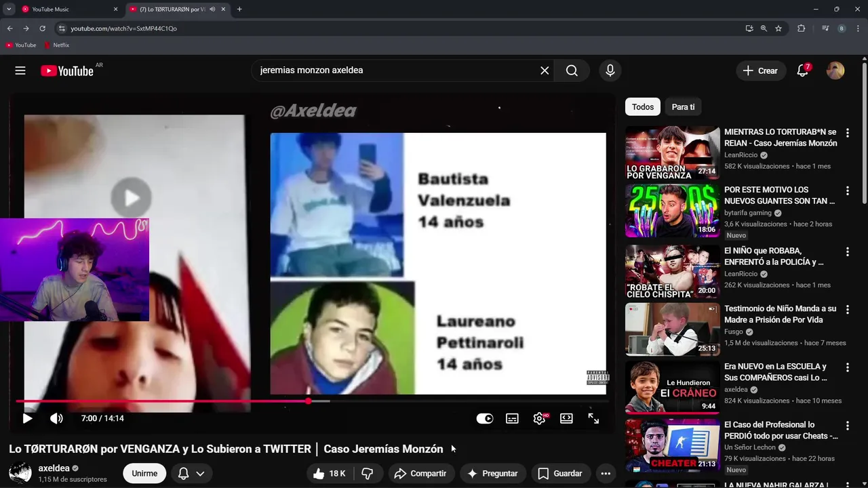The width and height of the screenshot is (868, 488).
Task: Go forward in browser history
Action: click(26, 28)
